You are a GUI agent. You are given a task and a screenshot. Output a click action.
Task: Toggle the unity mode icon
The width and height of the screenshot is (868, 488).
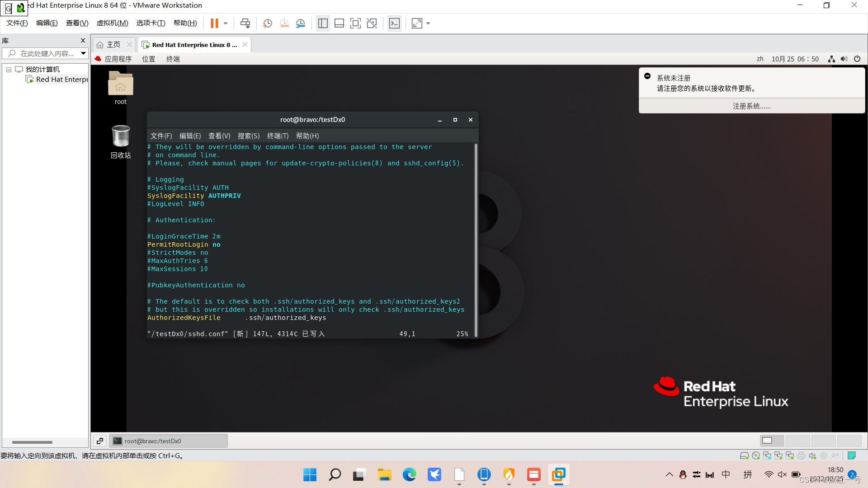click(372, 23)
